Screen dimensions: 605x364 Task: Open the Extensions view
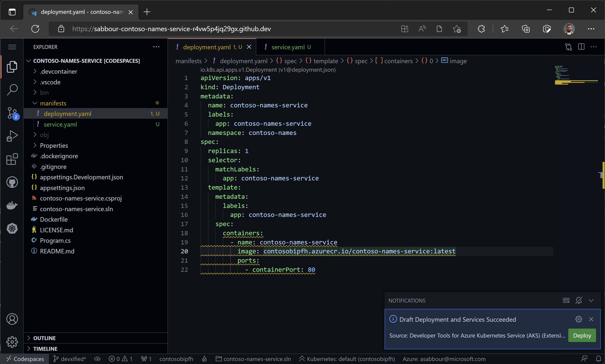click(x=12, y=159)
